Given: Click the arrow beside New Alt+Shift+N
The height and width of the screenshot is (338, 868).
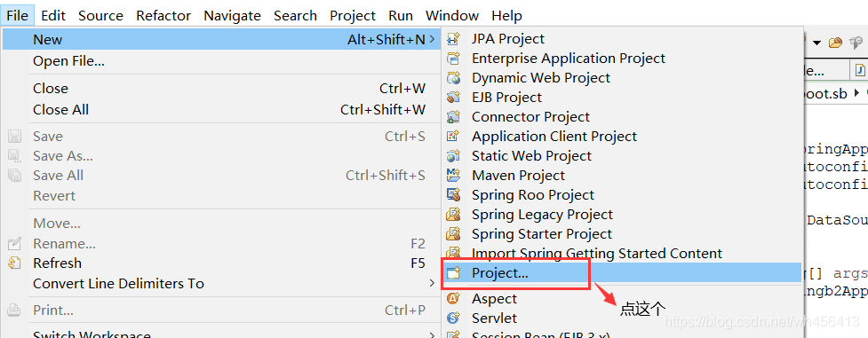Looking at the screenshot, I should (x=432, y=39).
